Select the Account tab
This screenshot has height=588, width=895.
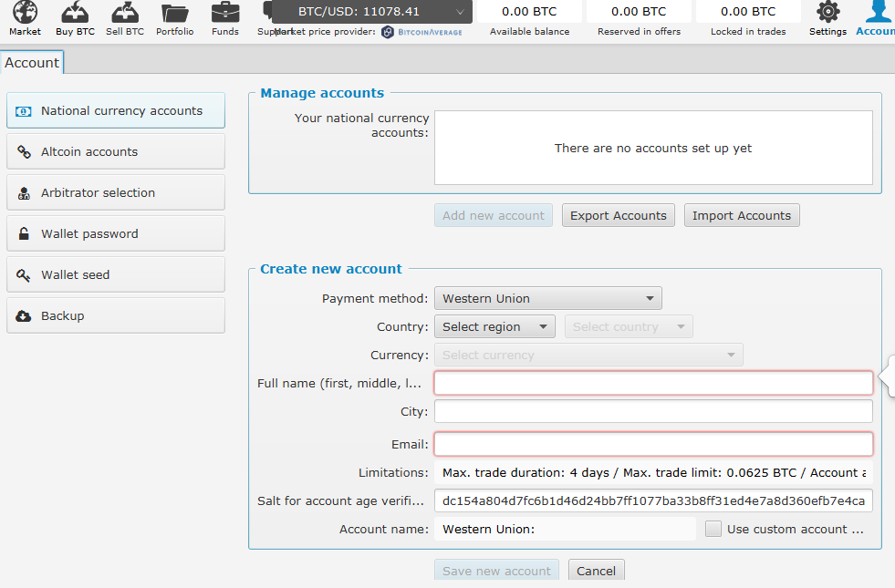pyautogui.click(x=32, y=62)
